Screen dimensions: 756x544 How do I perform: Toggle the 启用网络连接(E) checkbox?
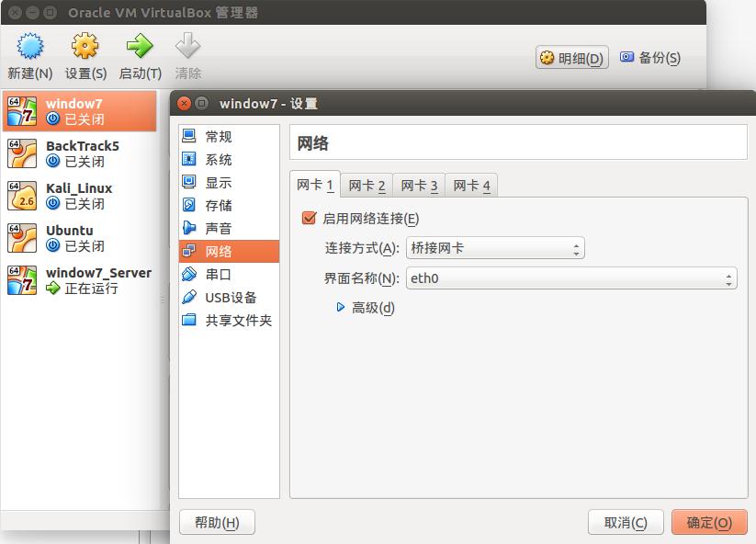(x=309, y=218)
